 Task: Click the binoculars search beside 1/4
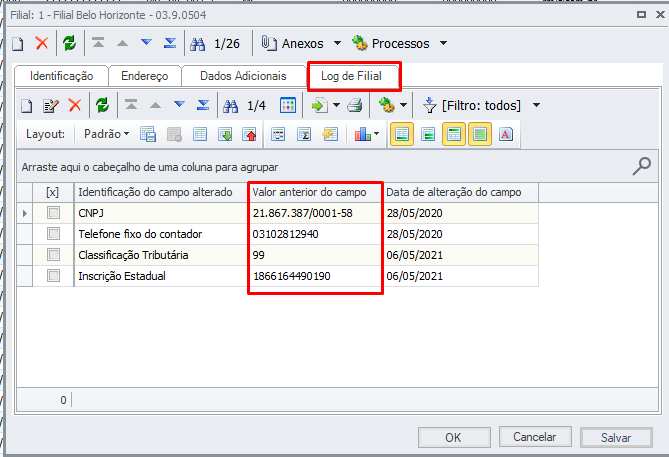tap(230, 106)
